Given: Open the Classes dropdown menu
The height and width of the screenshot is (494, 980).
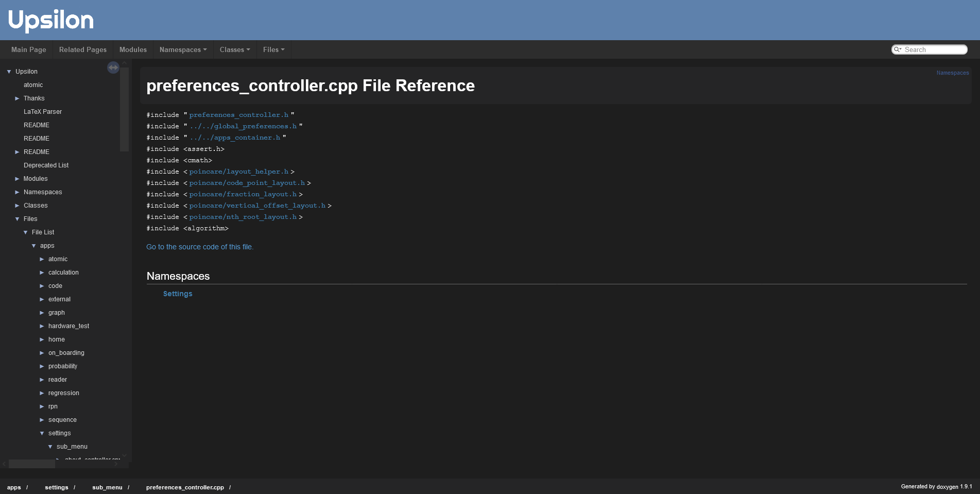Looking at the screenshot, I should click(x=234, y=49).
